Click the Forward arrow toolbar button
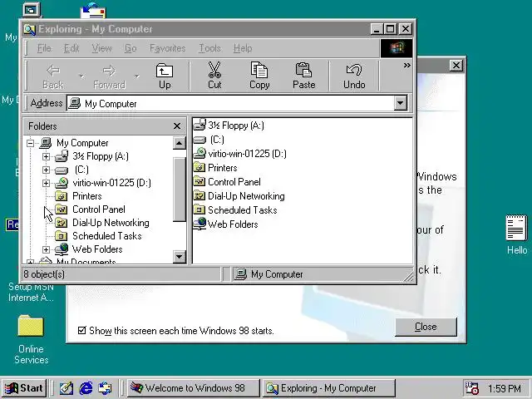Screen dimensions: 532x399 [109, 76]
